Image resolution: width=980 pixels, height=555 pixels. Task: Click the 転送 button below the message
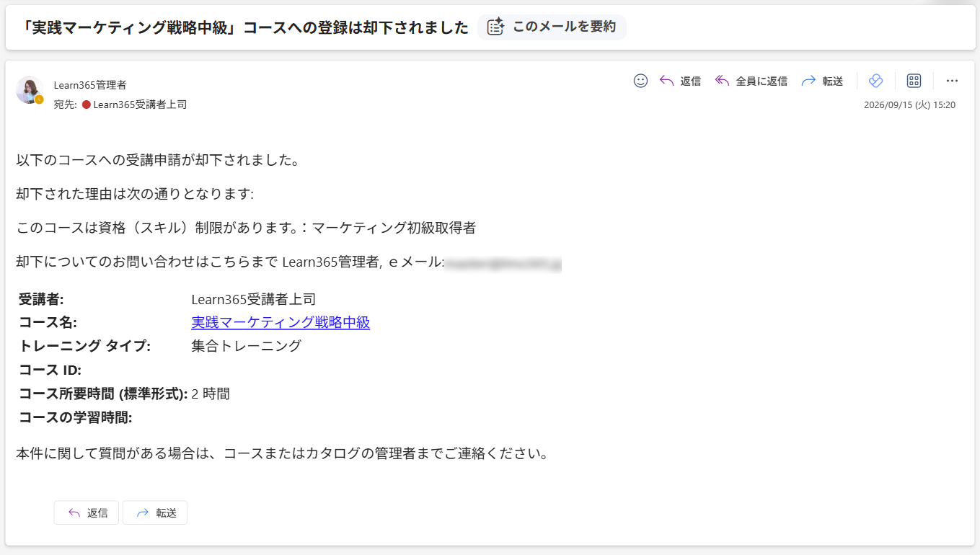[155, 512]
